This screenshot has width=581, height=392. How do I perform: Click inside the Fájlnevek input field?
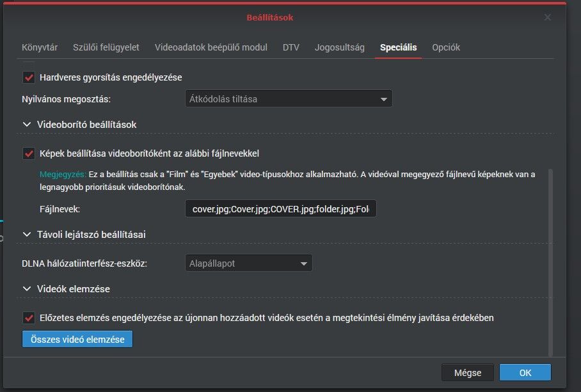[x=281, y=208]
